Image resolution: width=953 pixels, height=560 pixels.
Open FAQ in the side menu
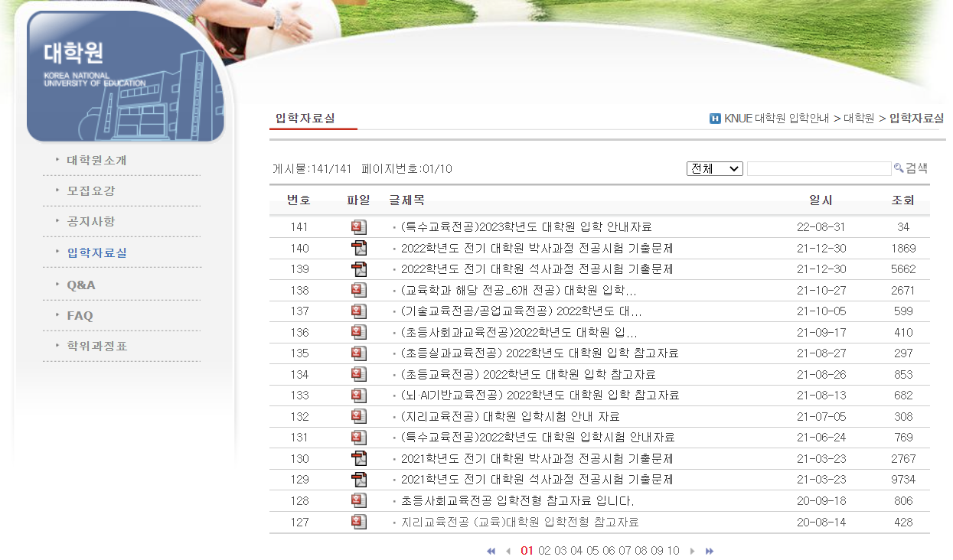(80, 315)
